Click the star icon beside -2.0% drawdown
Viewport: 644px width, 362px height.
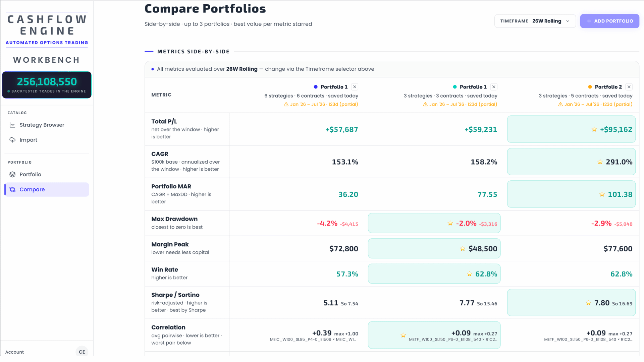(x=450, y=223)
